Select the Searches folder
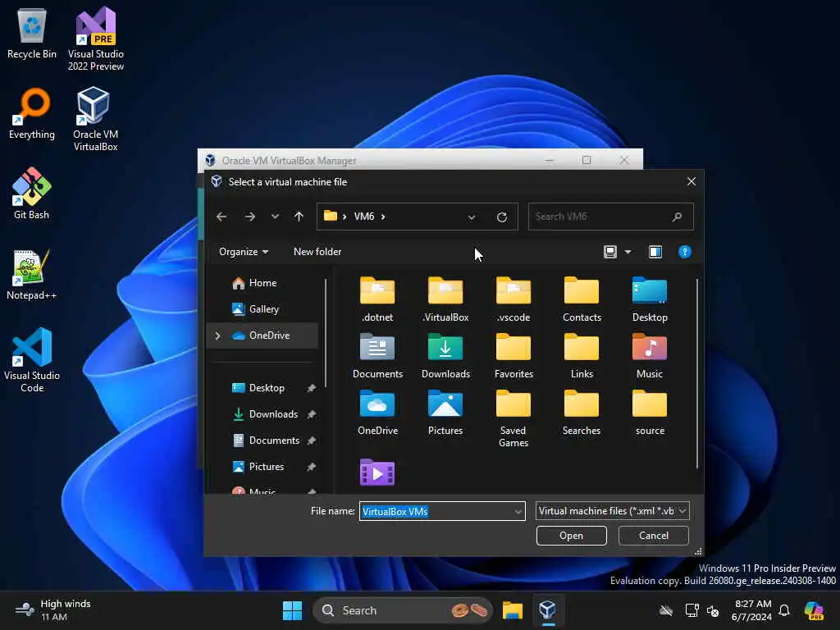 582,413
